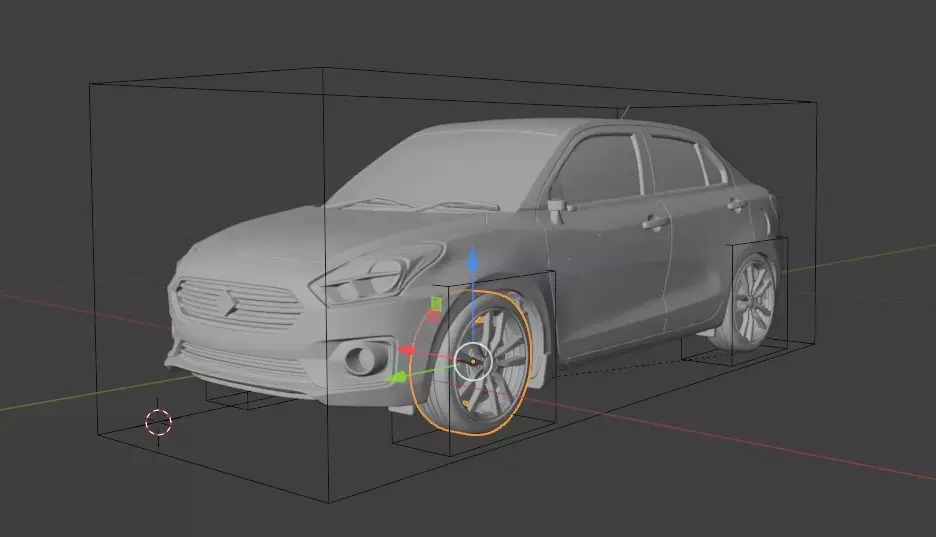Click the red plane handle square
The width and height of the screenshot is (936, 537).
coord(434,316)
